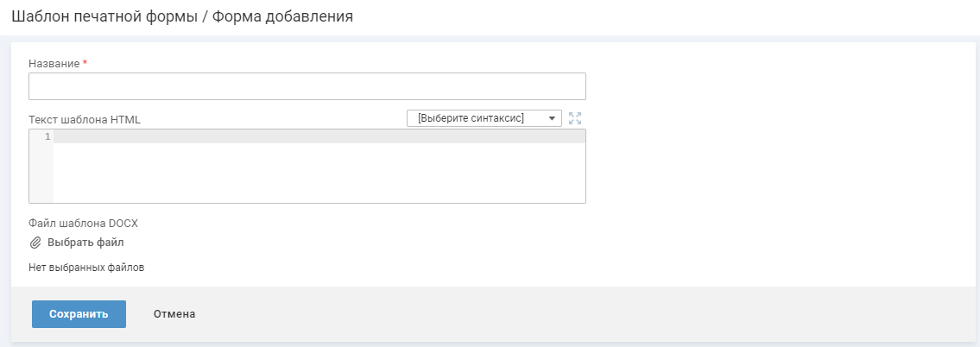Click empty area below first editor line
The image size is (980, 347).
point(319,177)
